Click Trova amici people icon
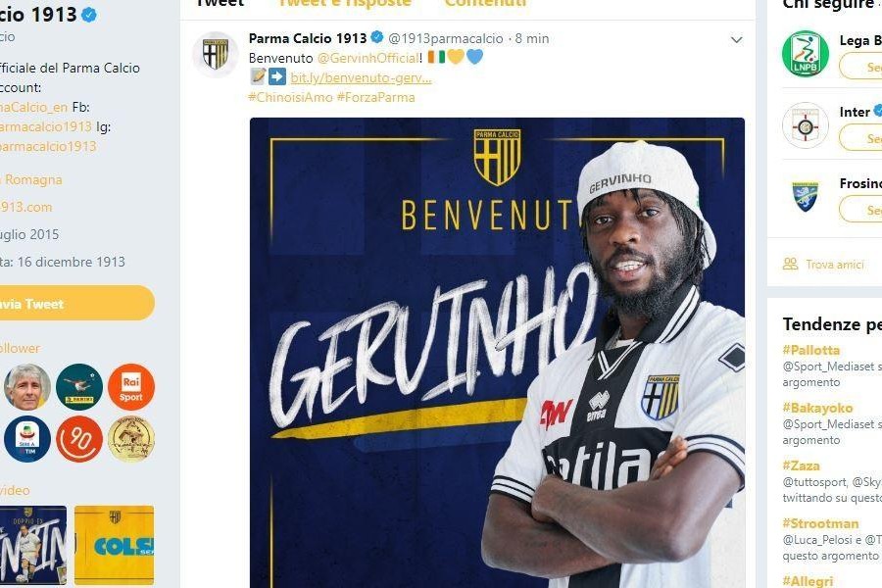882x588 pixels. tap(790, 264)
